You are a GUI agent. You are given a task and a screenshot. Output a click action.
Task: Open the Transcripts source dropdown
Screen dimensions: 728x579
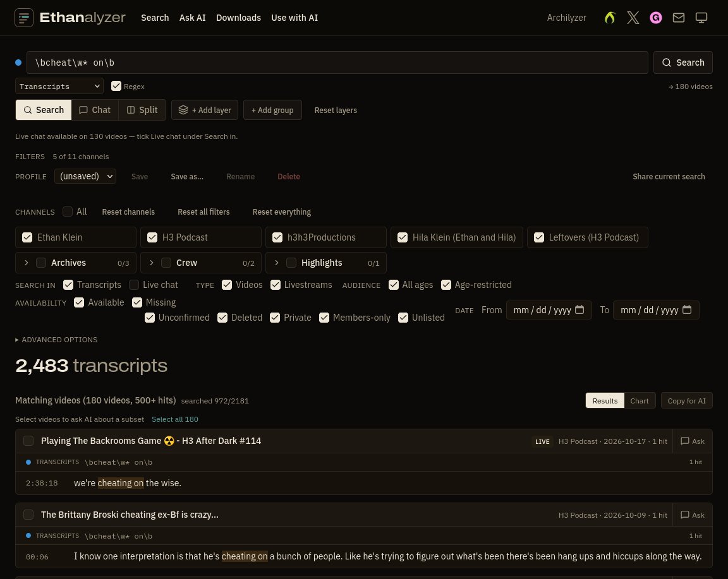pos(59,87)
